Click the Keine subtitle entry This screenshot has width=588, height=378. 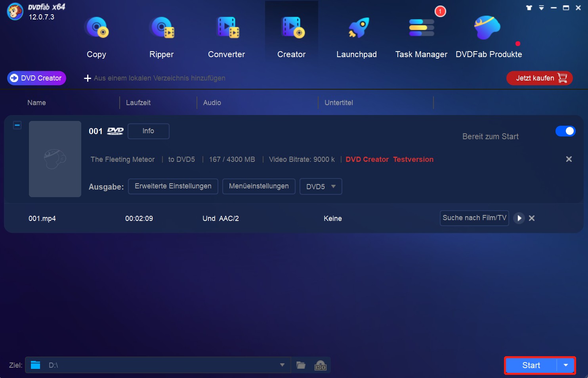point(333,219)
